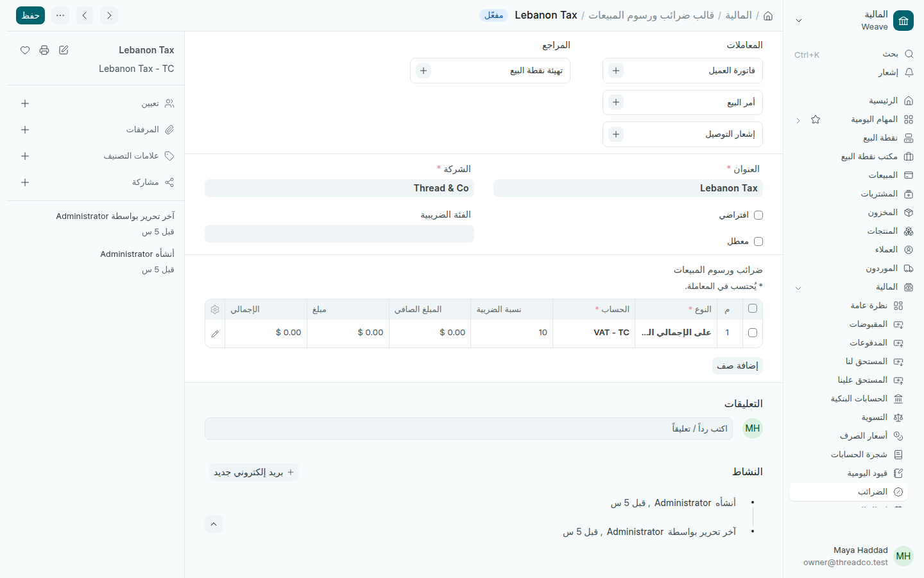
Task: Select all rows with the table header checkbox
Action: [x=753, y=309]
